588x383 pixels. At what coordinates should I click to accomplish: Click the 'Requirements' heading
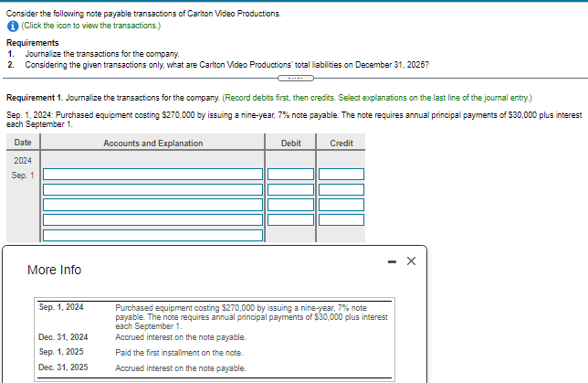click(33, 43)
